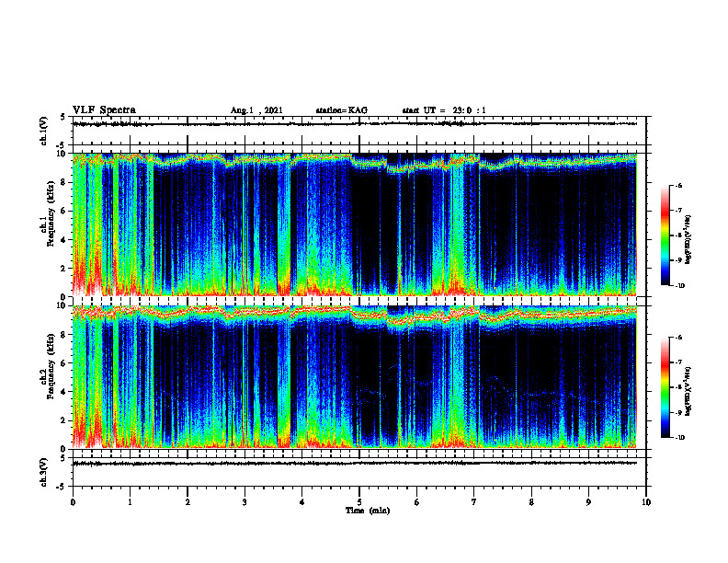
Task: Click the ch.1 spectrogram color scale bar
Action: point(665,236)
